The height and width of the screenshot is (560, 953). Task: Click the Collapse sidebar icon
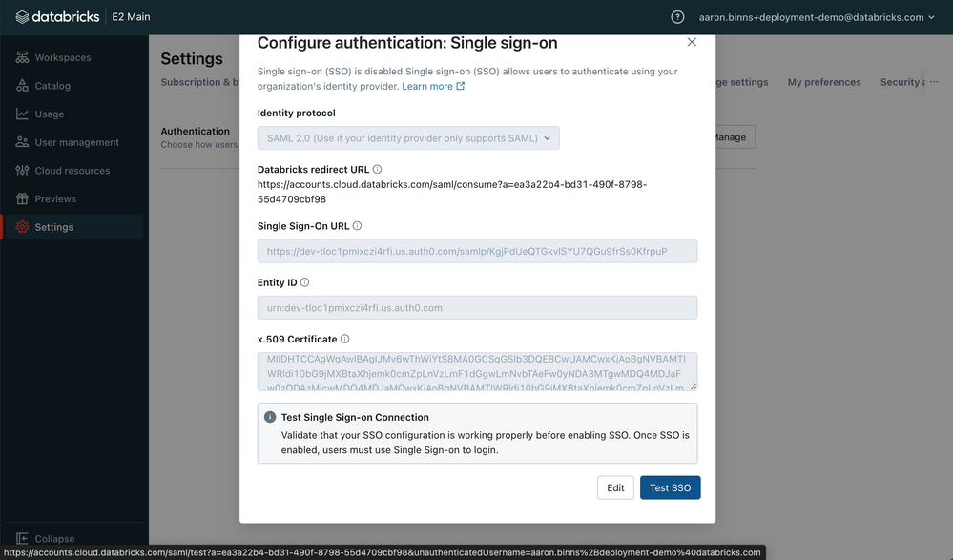pyautogui.click(x=22, y=539)
